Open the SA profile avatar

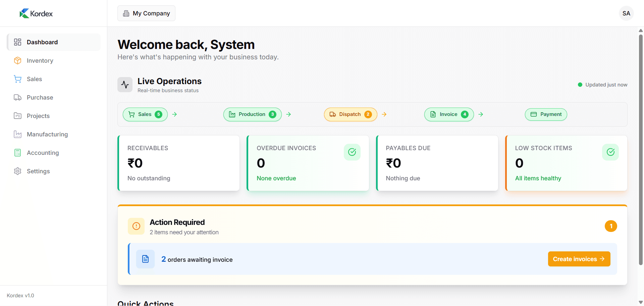(x=626, y=13)
